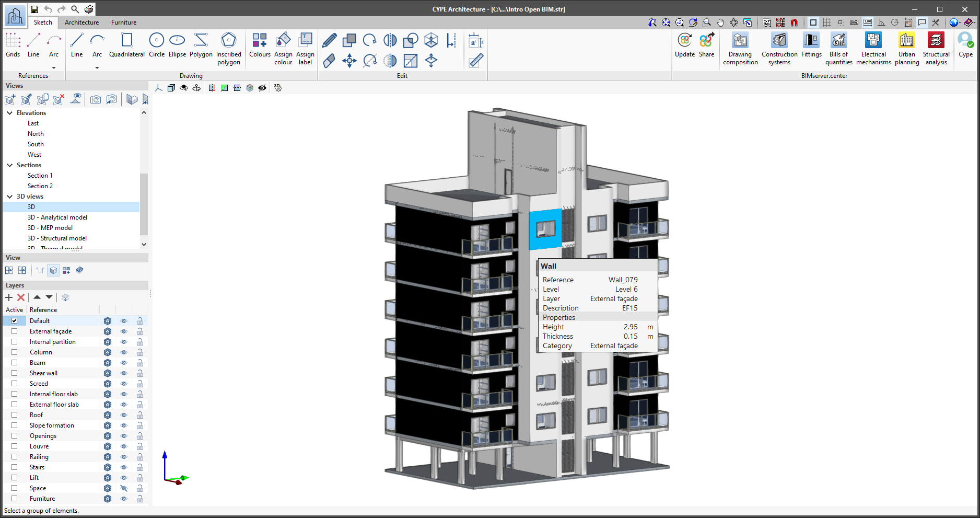Move layer up with arrow icon

37,297
